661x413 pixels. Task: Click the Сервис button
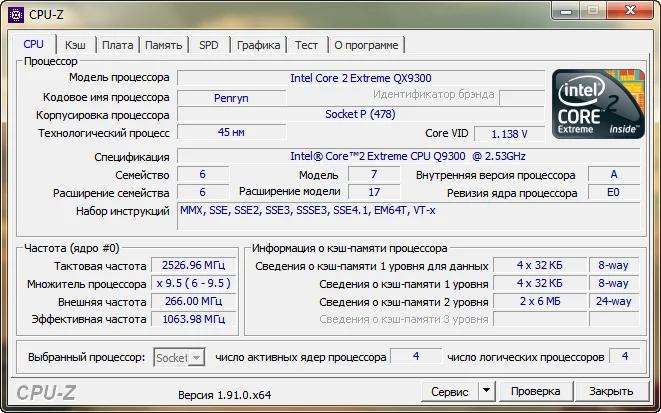point(450,392)
